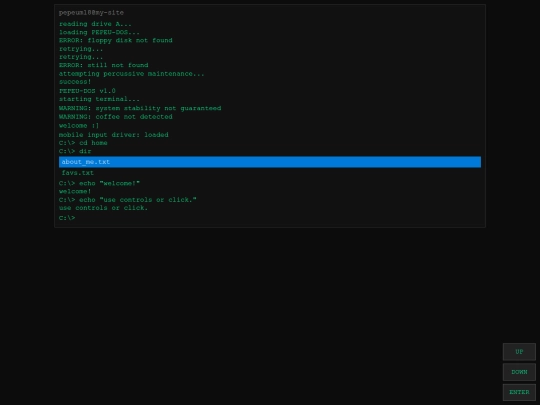540x405 pixels.
Task: Click the 'use controls or click.' output line
Action: tap(103, 208)
